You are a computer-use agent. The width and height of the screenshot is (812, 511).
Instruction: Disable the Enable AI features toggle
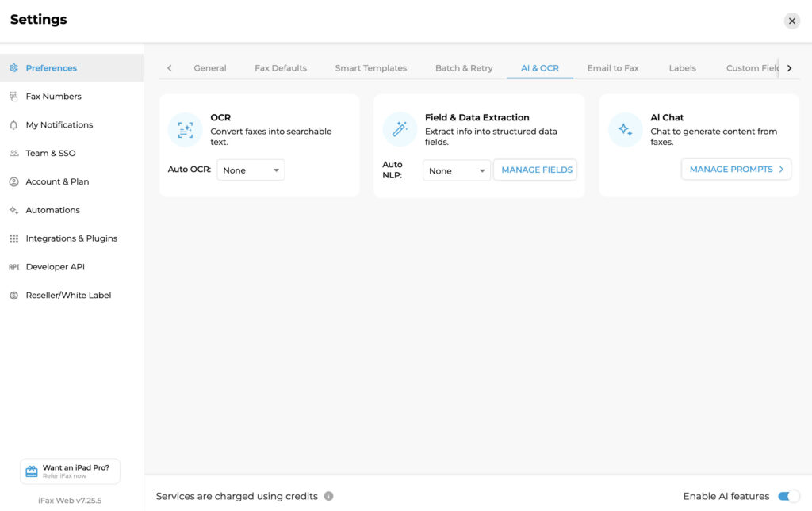[x=788, y=497]
